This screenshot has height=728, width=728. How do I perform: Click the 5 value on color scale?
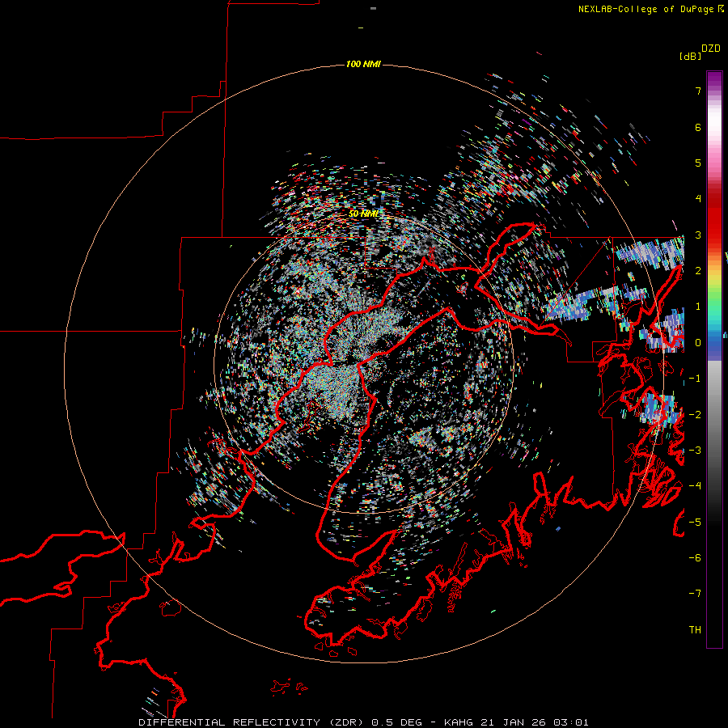[698, 163]
